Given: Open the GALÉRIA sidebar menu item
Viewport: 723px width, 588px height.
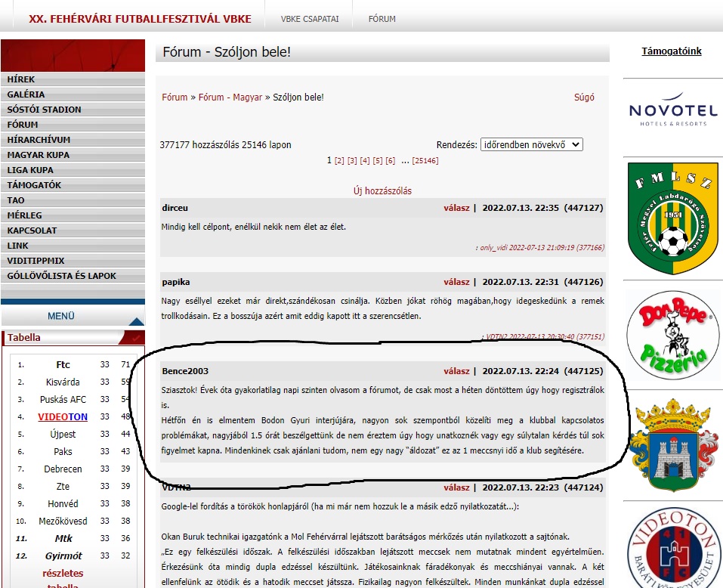Looking at the screenshot, I should pos(26,94).
